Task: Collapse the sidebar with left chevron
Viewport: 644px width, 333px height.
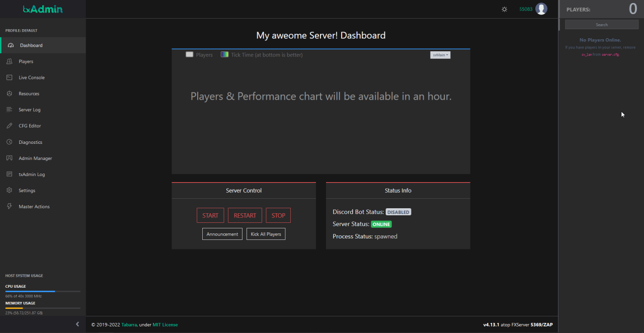Action: (x=77, y=324)
